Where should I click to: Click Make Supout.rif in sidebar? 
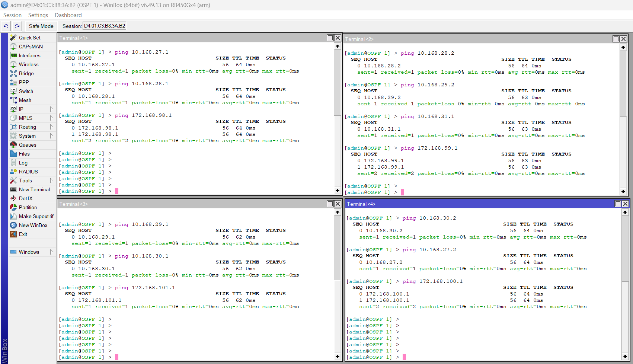tap(36, 216)
